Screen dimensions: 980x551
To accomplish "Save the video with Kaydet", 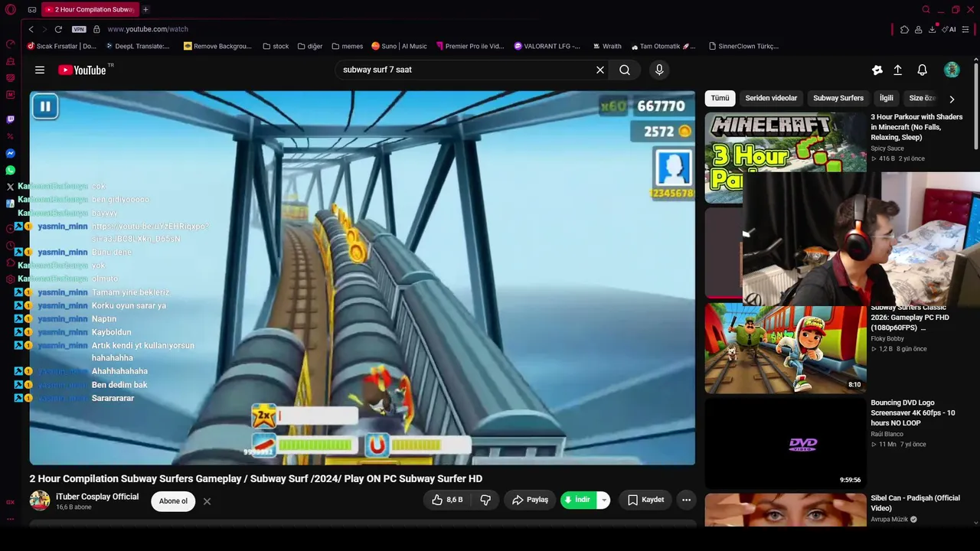I will (x=645, y=500).
